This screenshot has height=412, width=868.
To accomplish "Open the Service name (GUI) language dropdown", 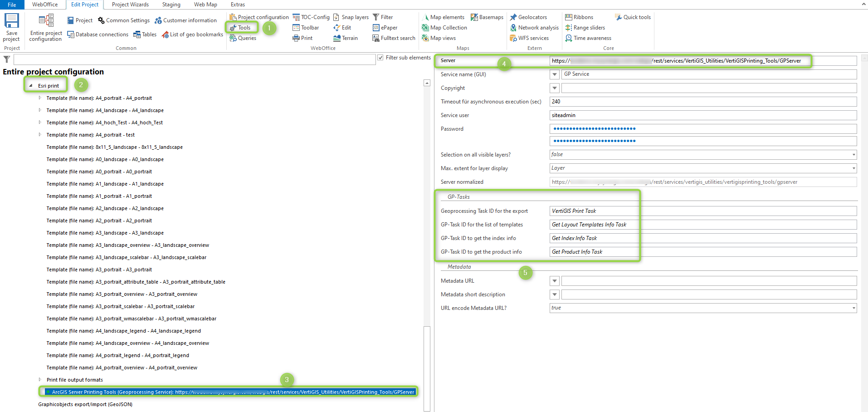I will pos(555,74).
